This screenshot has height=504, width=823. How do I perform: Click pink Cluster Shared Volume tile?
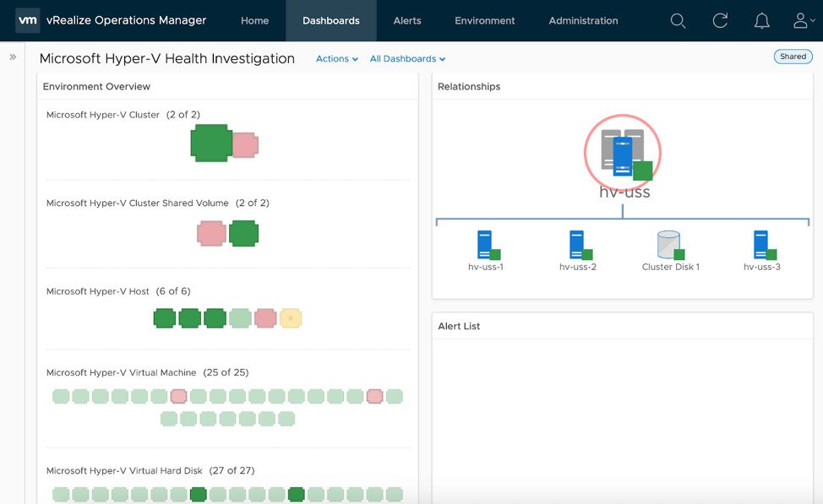click(211, 233)
